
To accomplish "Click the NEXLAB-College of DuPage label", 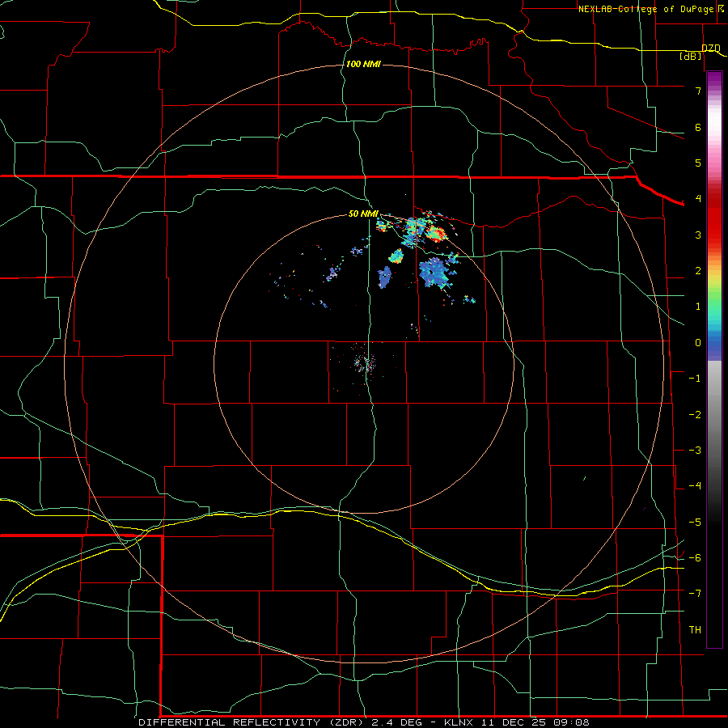I will [x=647, y=9].
